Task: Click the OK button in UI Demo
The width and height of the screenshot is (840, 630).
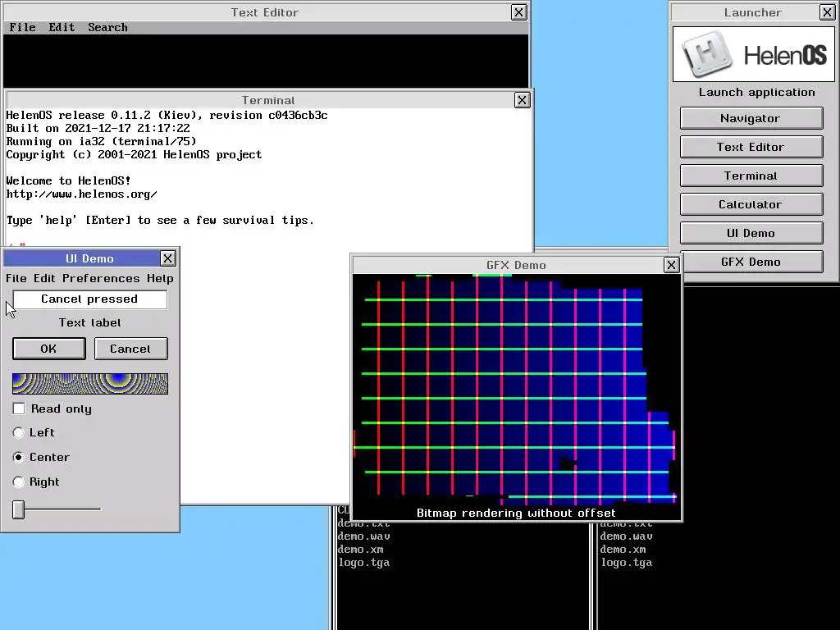Action: point(48,349)
